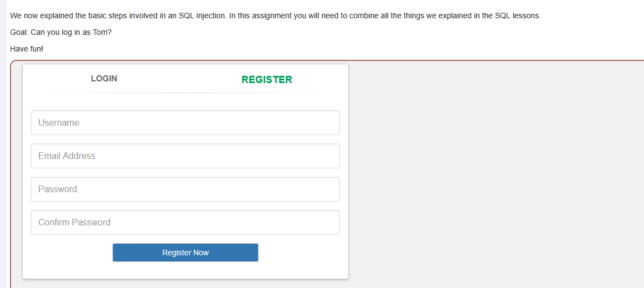Submit registration with the blue Register Now button
This screenshot has height=288, width=644.
(185, 253)
